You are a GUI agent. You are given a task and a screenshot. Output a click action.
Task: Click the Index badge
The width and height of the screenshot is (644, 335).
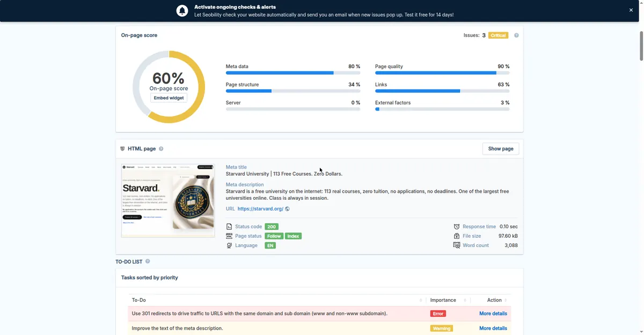tap(293, 236)
